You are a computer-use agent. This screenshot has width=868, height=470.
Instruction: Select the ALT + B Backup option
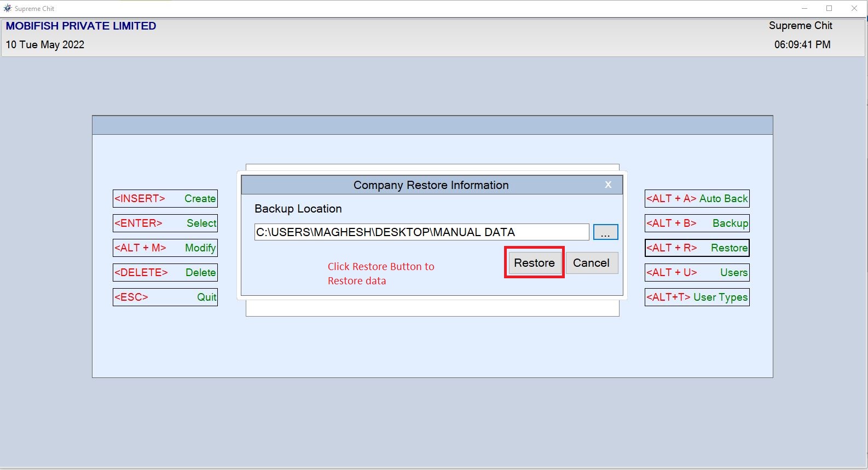697,223
